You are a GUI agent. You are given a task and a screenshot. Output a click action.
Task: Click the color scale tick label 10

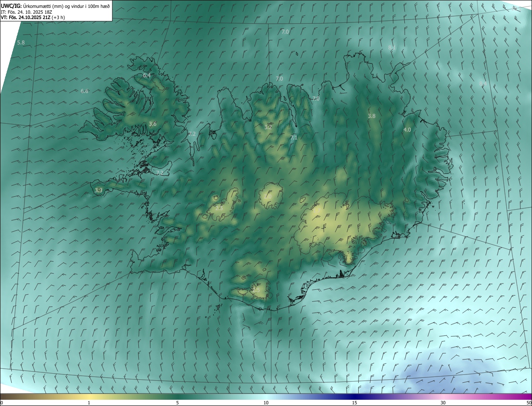(266, 403)
